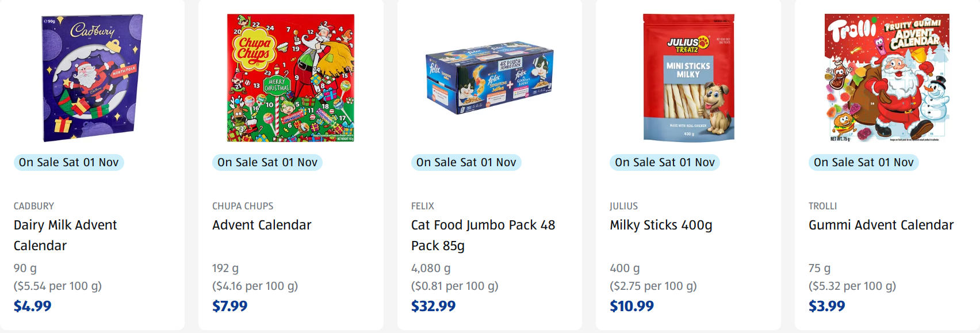The height and width of the screenshot is (333, 980).
Task: Open the Julius Mini Sticks bag image
Action: tap(688, 78)
